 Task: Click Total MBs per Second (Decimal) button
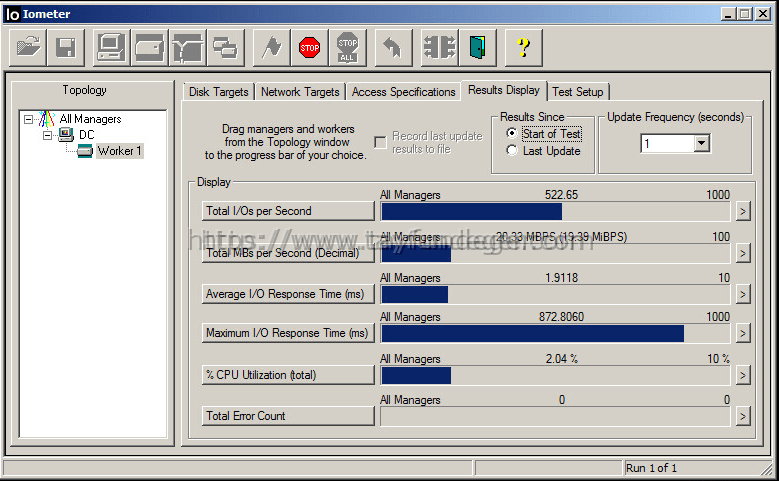pyautogui.click(x=288, y=253)
